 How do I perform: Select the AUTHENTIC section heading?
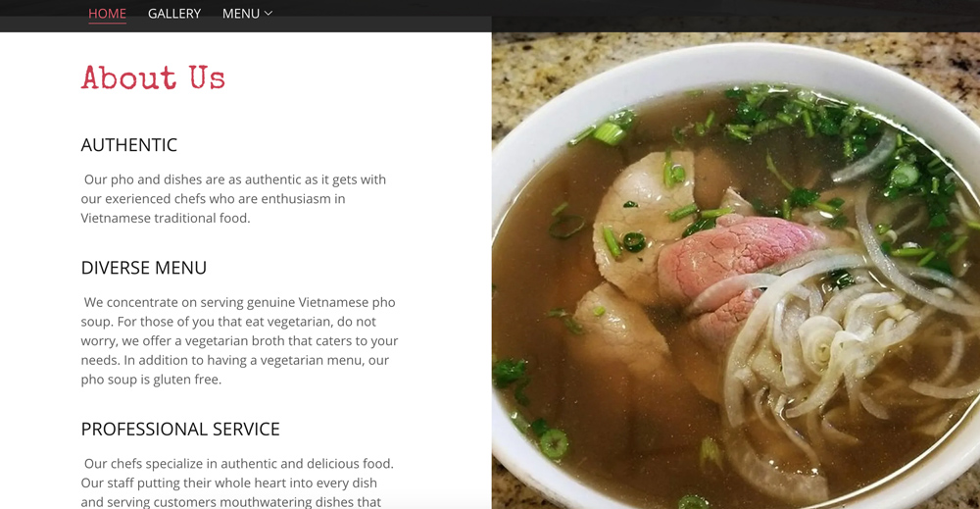pos(128,145)
